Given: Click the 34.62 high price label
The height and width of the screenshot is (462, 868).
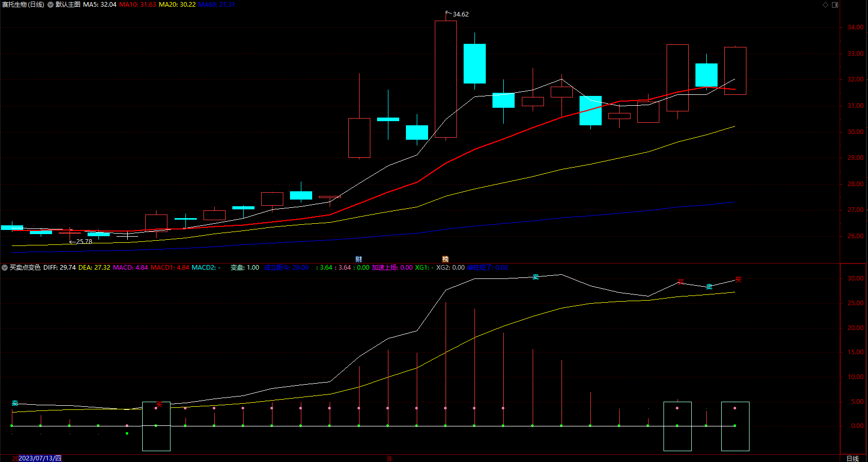Looking at the screenshot, I should pyautogui.click(x=461, y=14).
